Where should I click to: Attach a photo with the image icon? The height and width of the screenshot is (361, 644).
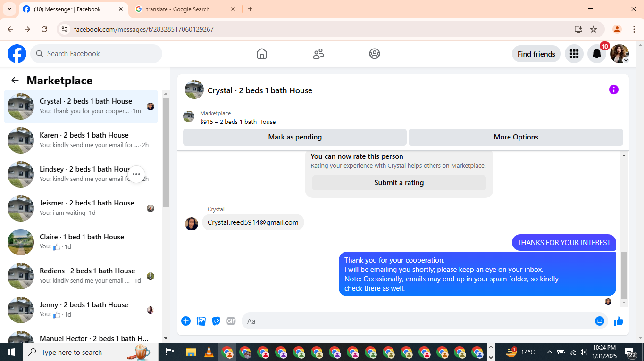coord(201,321)
